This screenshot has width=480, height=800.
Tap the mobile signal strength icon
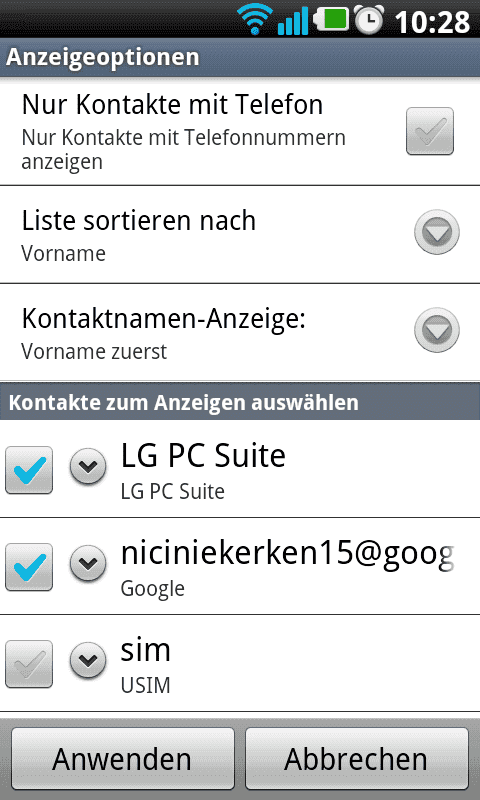293,20
